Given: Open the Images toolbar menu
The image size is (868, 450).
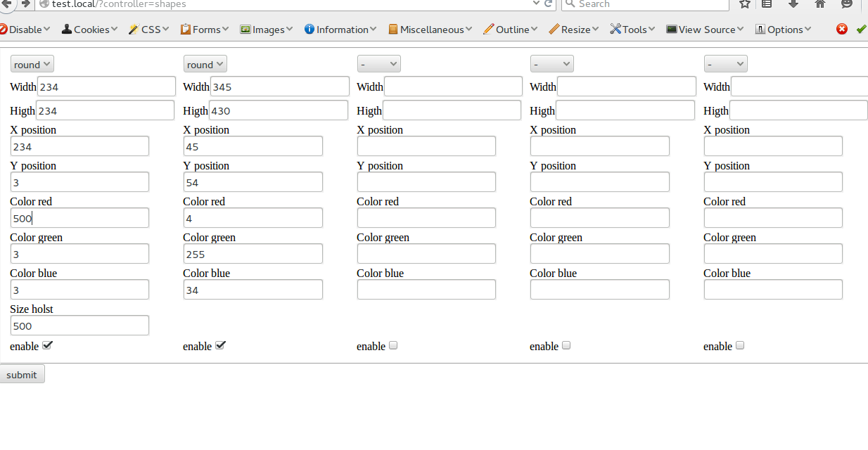Looking at the screenshot, I should (267, 30).
